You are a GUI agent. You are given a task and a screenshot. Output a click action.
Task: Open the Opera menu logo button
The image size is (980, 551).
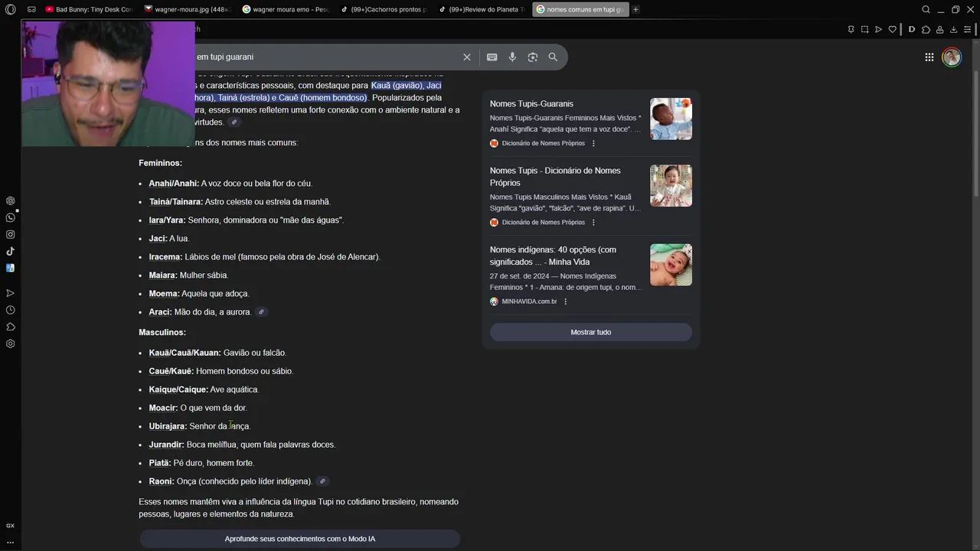pyautogui.click(x=10, y=9)
